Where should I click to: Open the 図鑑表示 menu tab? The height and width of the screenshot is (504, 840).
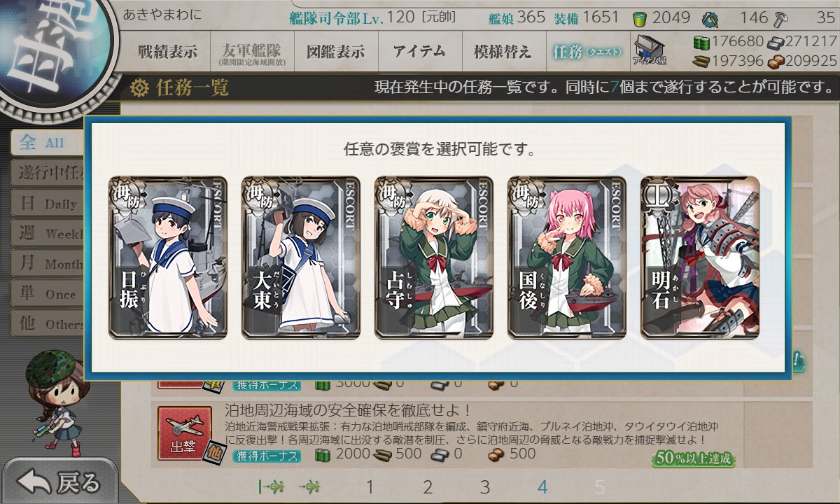(x=335, y=51)
